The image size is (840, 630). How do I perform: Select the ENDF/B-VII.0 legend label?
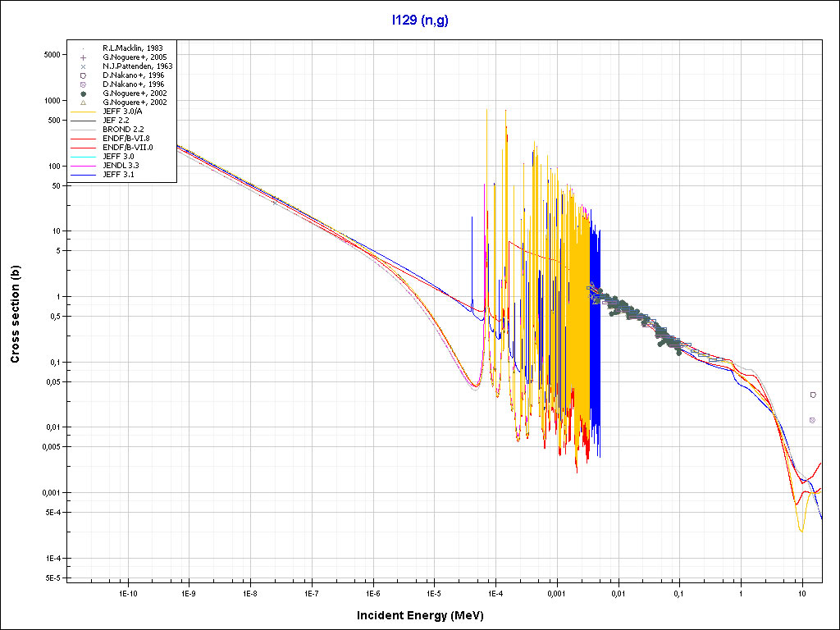click(x=128, y=148)
